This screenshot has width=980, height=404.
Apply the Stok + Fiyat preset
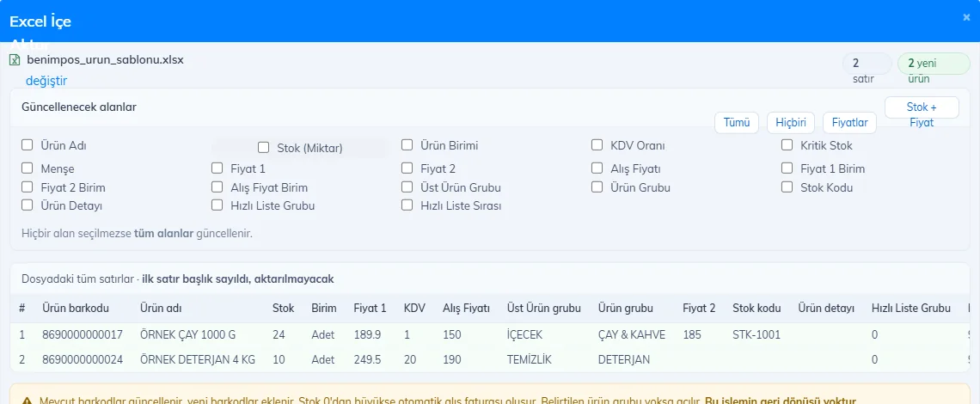coord(922,107)
